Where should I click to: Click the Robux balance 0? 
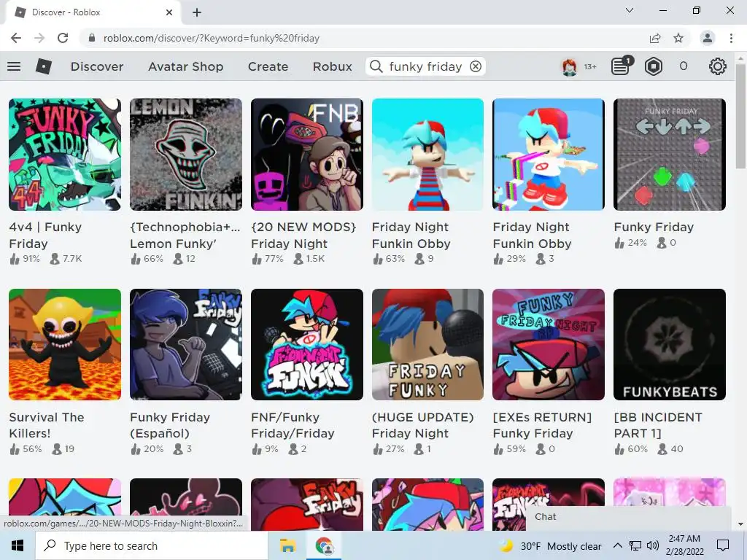click(683, 66)
